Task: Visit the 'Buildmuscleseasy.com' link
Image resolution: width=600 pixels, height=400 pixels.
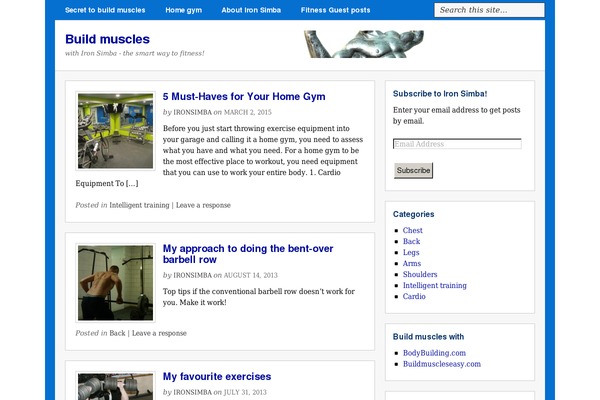Action: click(442, 364)
